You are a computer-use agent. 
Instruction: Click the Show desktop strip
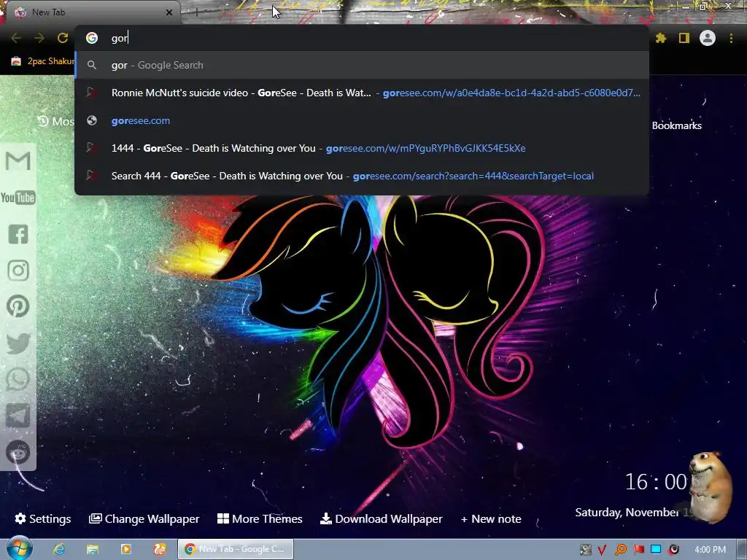tap(742, 549)
